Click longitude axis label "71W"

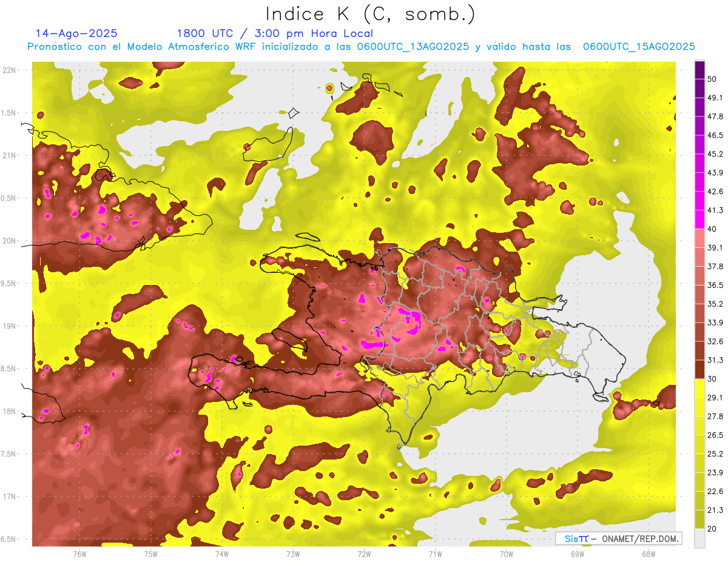click(x=435, y=554)
